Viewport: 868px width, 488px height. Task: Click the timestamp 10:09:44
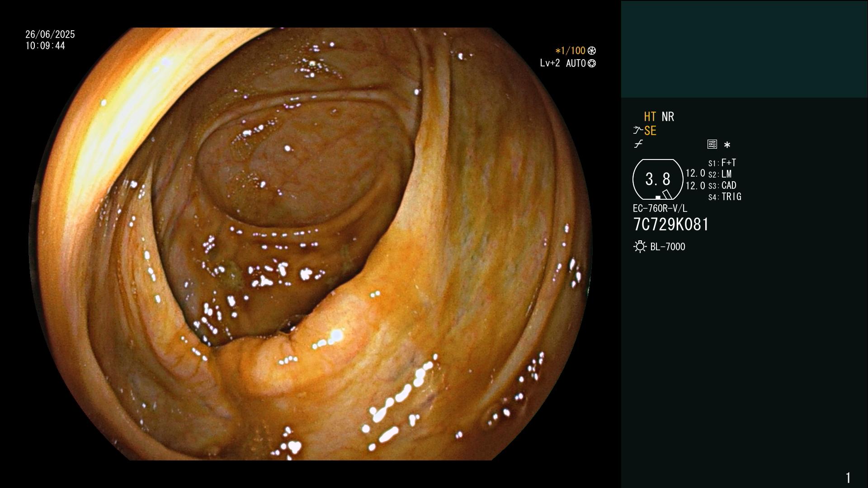click(45, 46)
